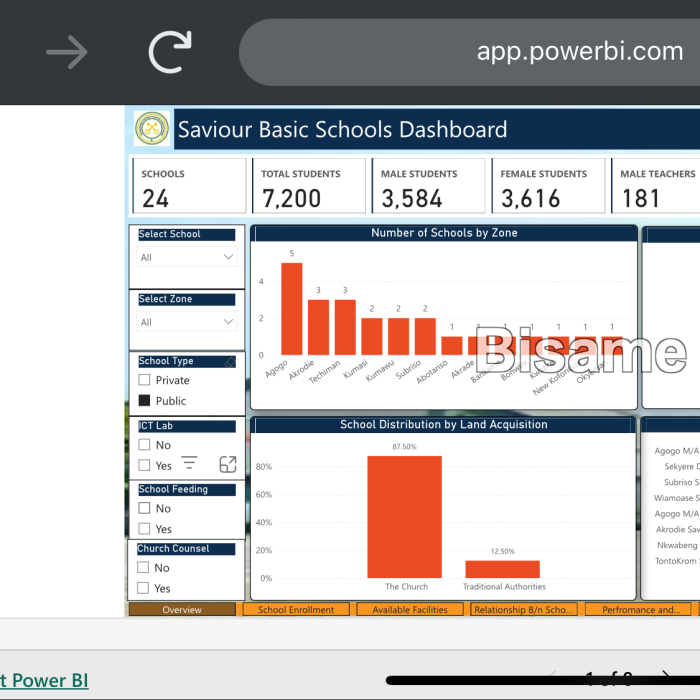Check Yes under School Feeding
The height and width of the screenshot is (700, 700).
[x=144, y=529]
